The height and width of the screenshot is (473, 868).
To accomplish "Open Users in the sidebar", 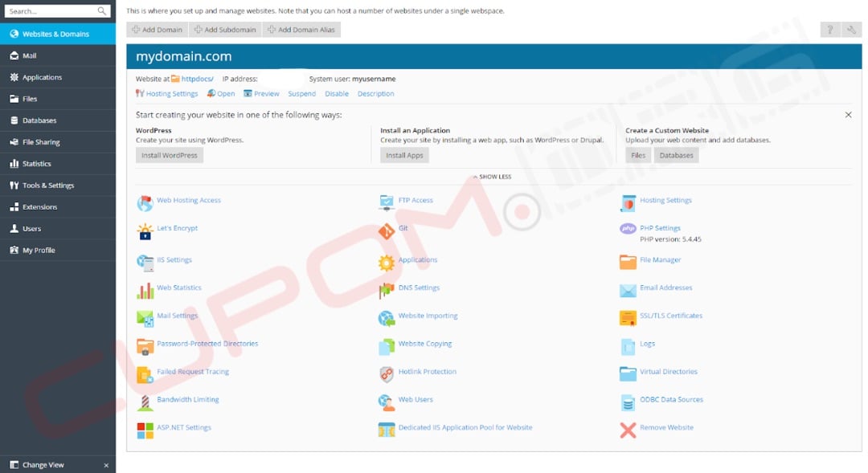I will [58, 228].
